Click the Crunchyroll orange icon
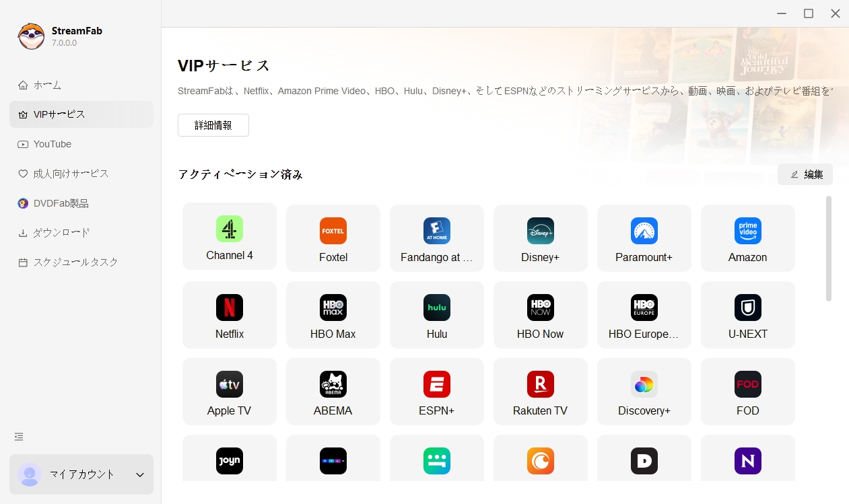The width and height of the screenshot is (849, 504). [x=540, y=461]
